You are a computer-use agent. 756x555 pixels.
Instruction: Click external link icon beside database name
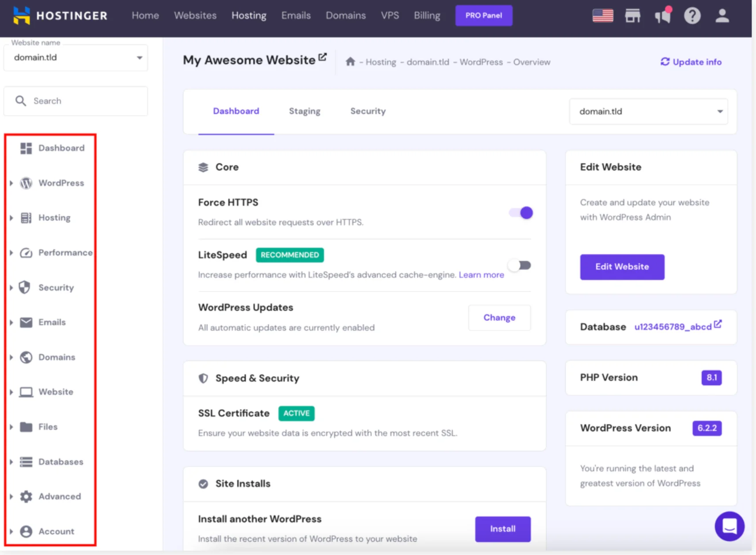pos(718,324)
